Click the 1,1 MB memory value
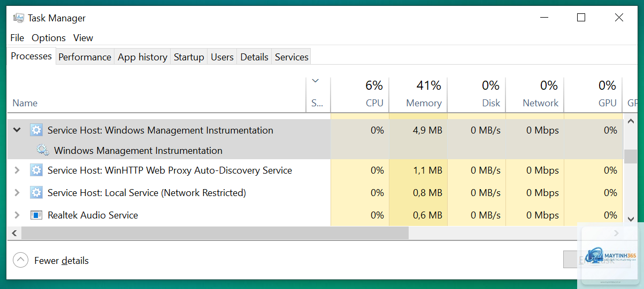The image size is (644, 289). 427,170
